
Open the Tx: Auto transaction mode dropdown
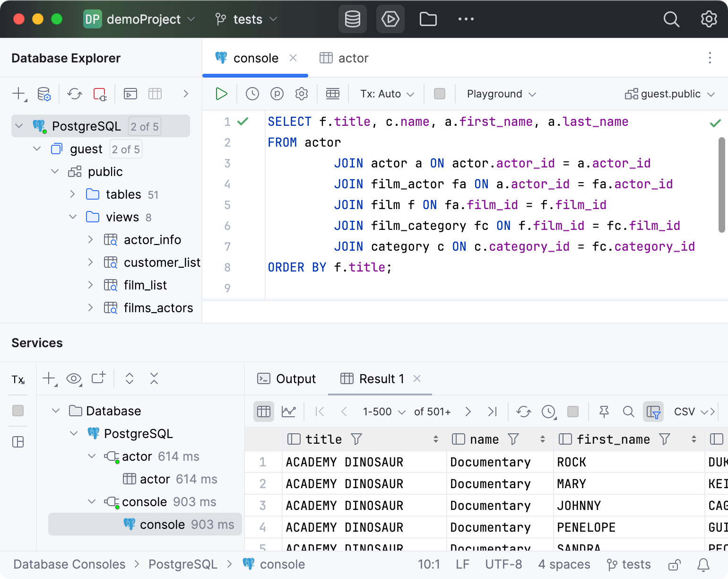point(386,94)
